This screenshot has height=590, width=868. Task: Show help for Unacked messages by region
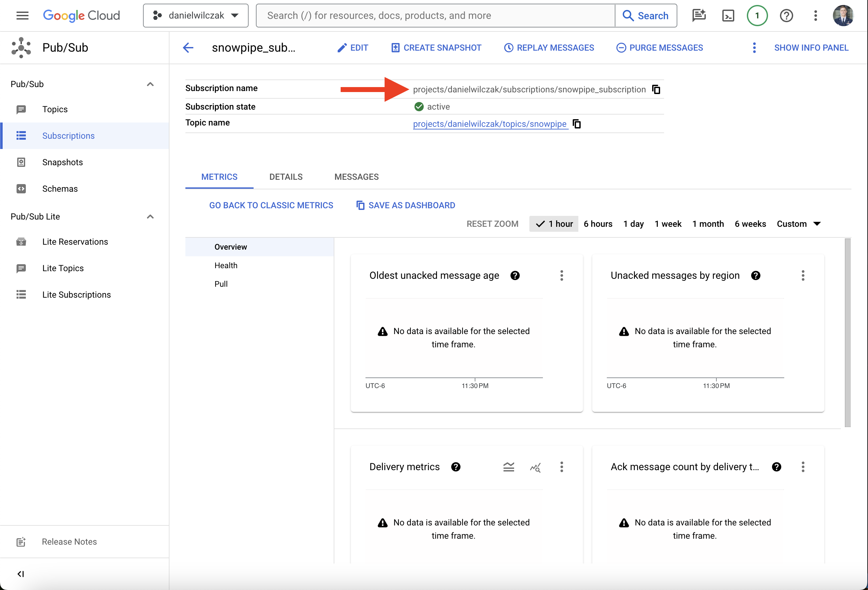(755, 275)
